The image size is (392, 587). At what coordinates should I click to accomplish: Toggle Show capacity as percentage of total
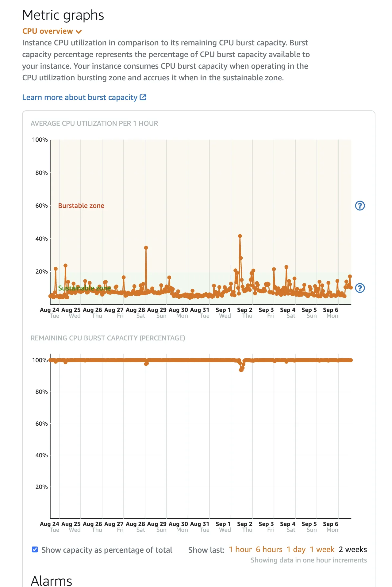point(35,550)
